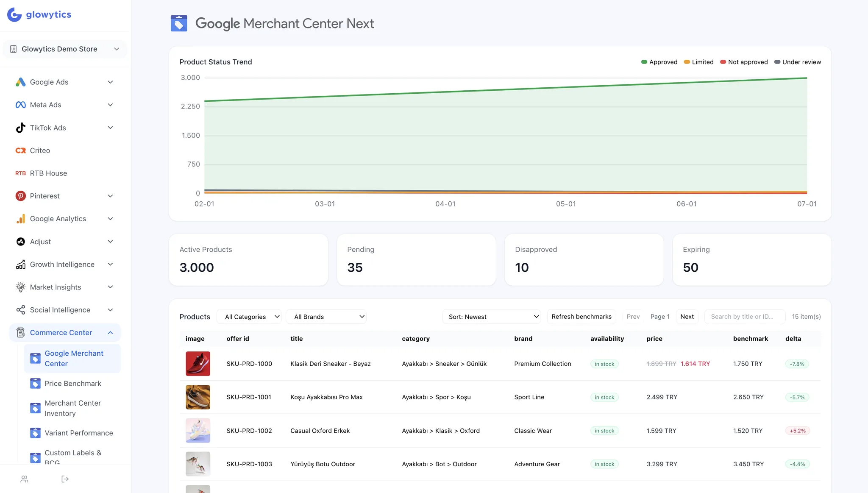The image size is (868, 493).
Task: Collapse the Commerce Center section chevron
Action: pos(110,333)
